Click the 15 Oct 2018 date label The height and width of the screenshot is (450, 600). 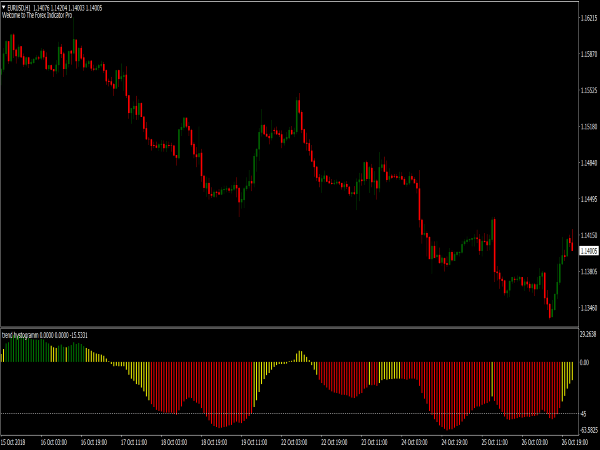point(13,442)
